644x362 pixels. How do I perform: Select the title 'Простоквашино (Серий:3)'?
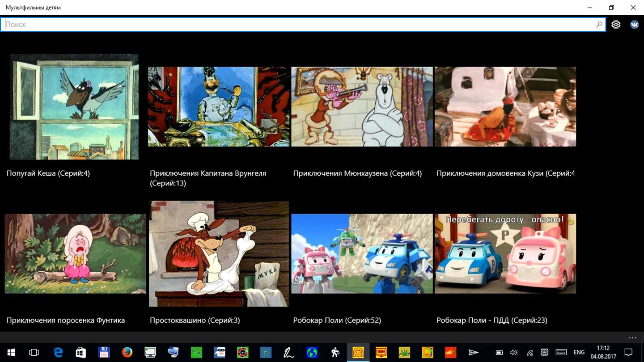(x=195, y=320)
